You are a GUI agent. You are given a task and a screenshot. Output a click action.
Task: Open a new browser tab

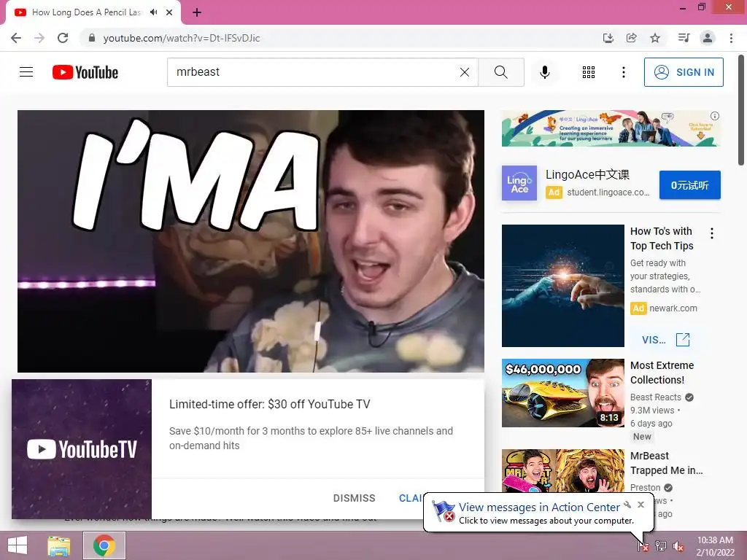coord(197,12)
